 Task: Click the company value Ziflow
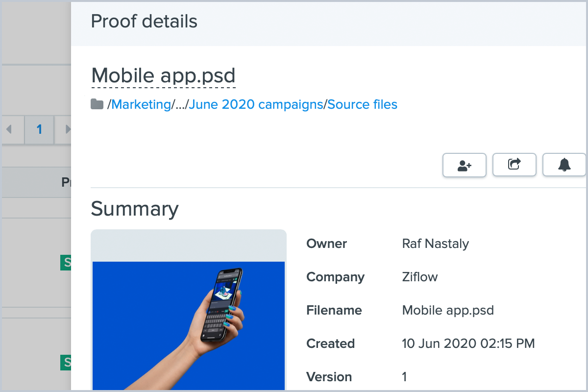(419, 277)
